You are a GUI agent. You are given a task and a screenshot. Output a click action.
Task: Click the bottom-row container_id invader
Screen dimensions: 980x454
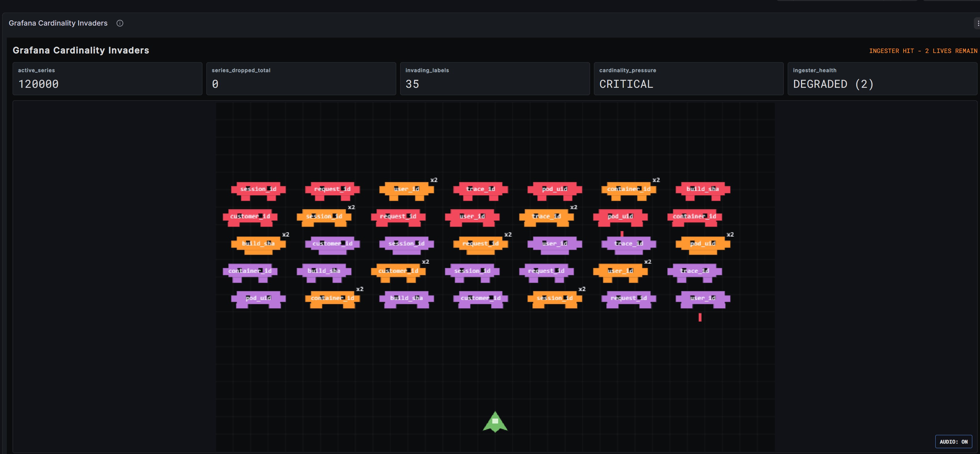pyautogui.click(x=332, y=300)
